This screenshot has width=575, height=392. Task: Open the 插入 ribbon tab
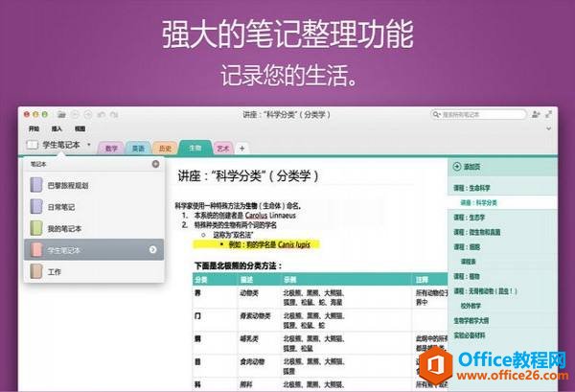[57, 128]
